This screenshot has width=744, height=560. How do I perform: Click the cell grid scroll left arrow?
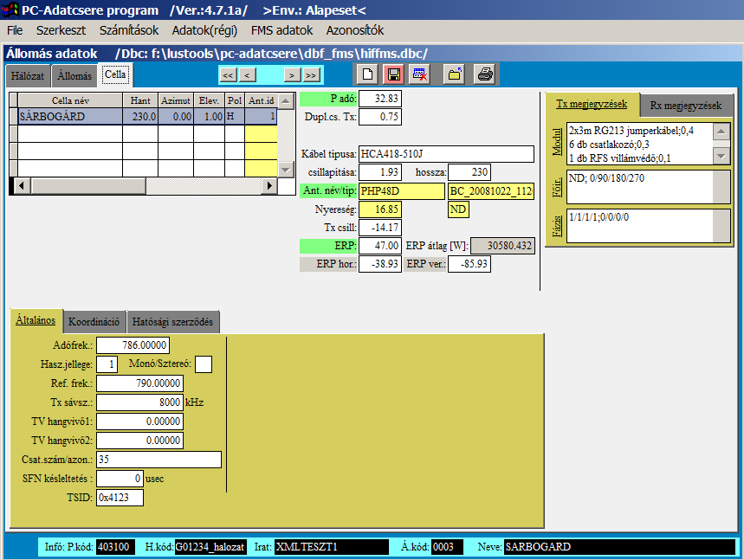[22, 186]
